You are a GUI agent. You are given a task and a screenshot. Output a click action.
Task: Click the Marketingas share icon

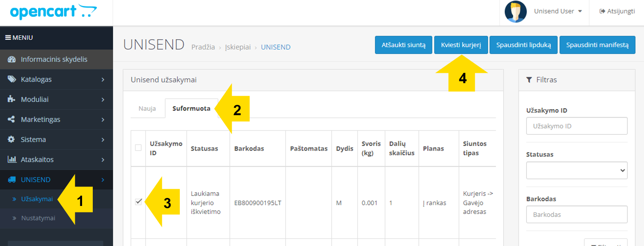tap(11, 119)
